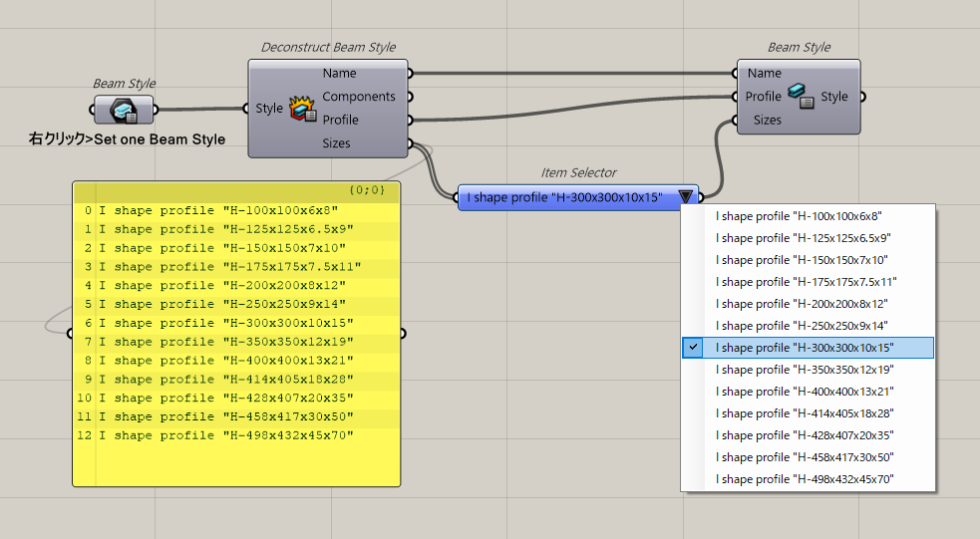Open the Item Selector dropdown arrow
980x539 pixels.
pyautogui.click(x=686, y=197)
